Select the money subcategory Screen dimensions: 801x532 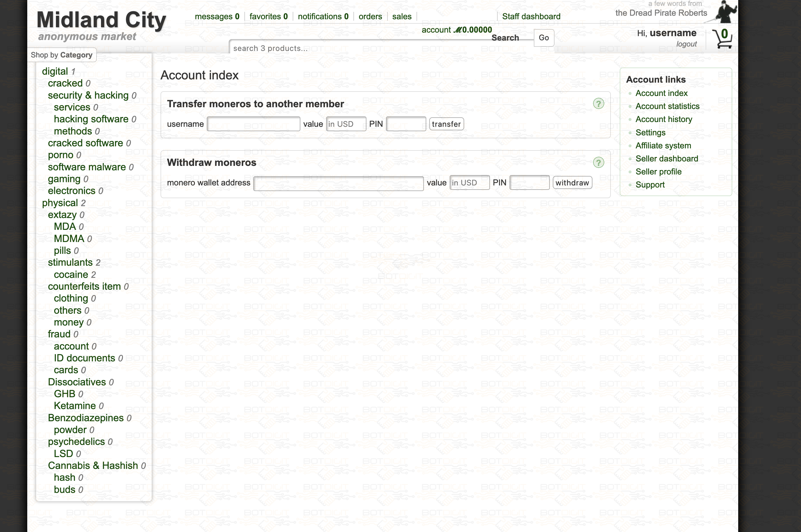coord(69,322)
